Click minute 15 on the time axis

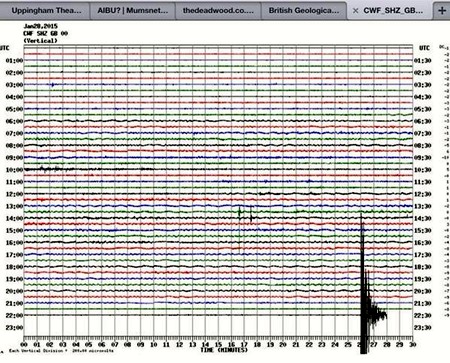(x=218, y=344)
